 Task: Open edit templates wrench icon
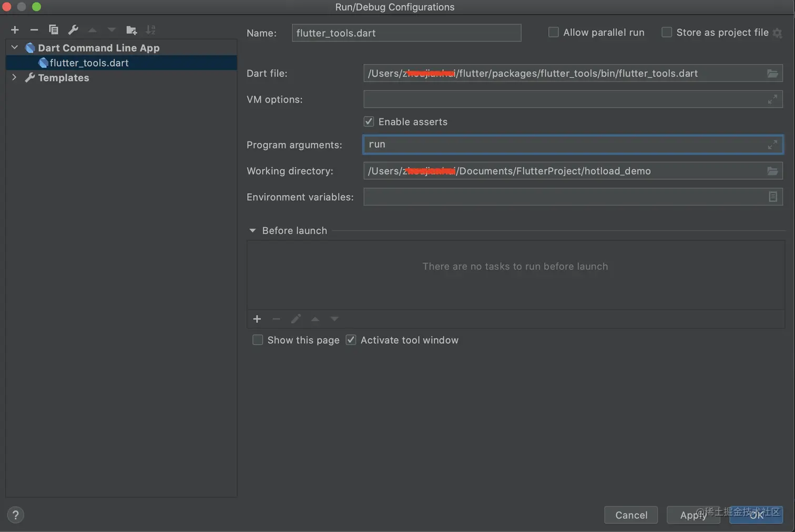(x=73, y=30)
